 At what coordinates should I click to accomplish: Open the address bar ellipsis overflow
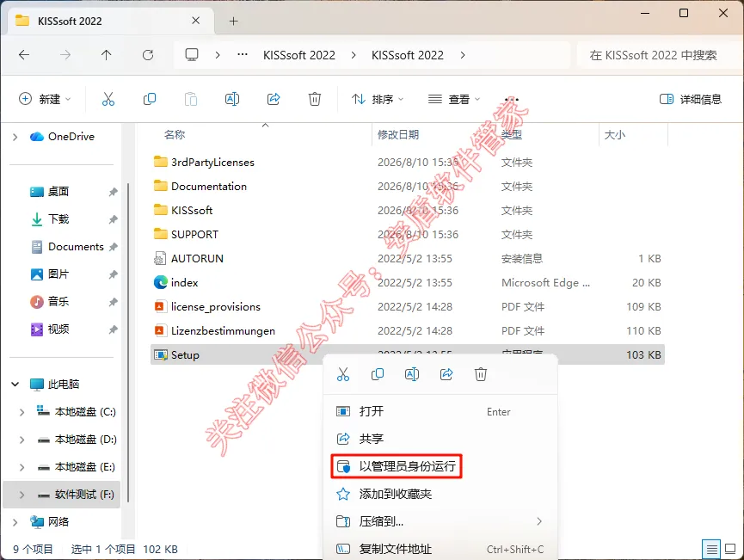(x=243, y=54)
